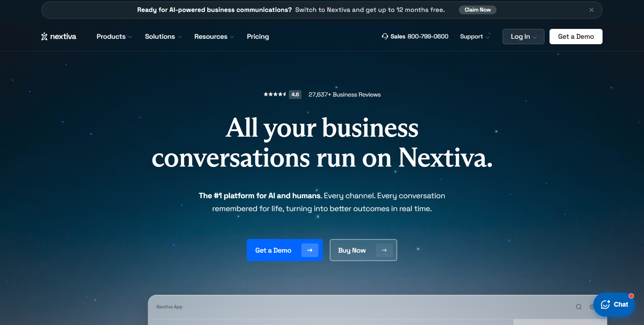Click arrow icon on hero Get a Demo
This screenshot has width=644, height=325.
(x=310, y=250)
